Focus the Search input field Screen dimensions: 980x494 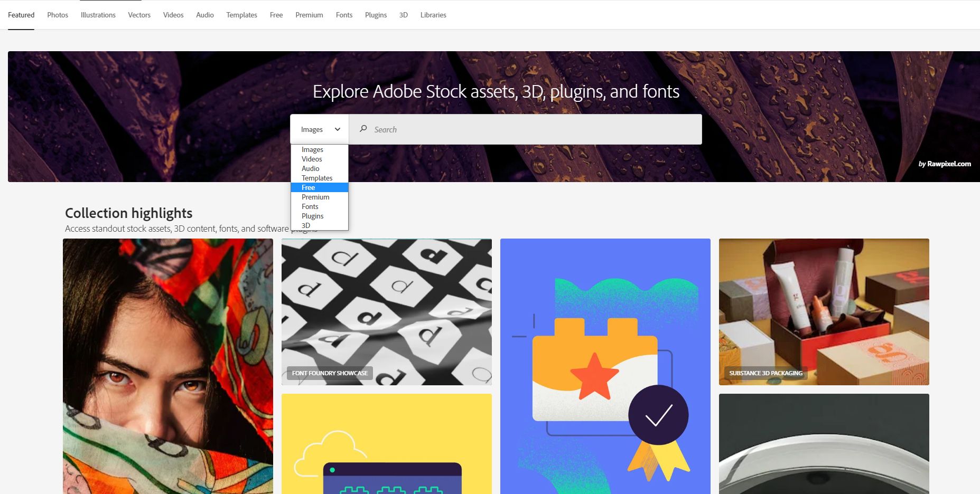(526, 129)
